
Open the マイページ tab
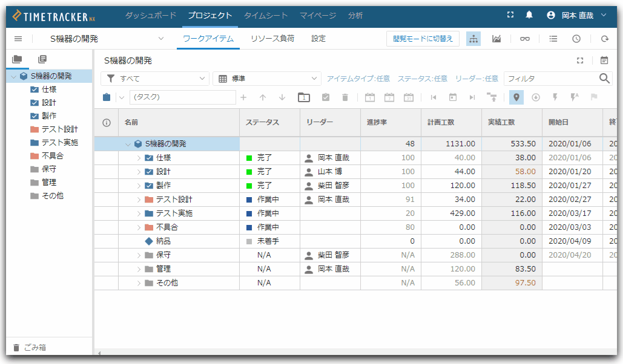(317, 16)
